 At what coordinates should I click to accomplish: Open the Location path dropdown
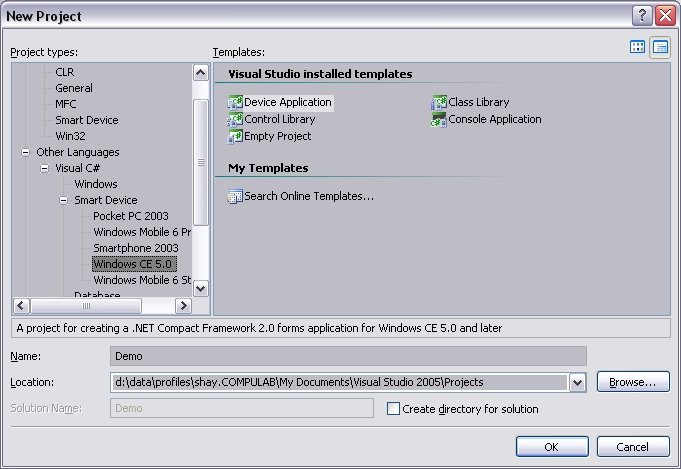coord(578,383)
